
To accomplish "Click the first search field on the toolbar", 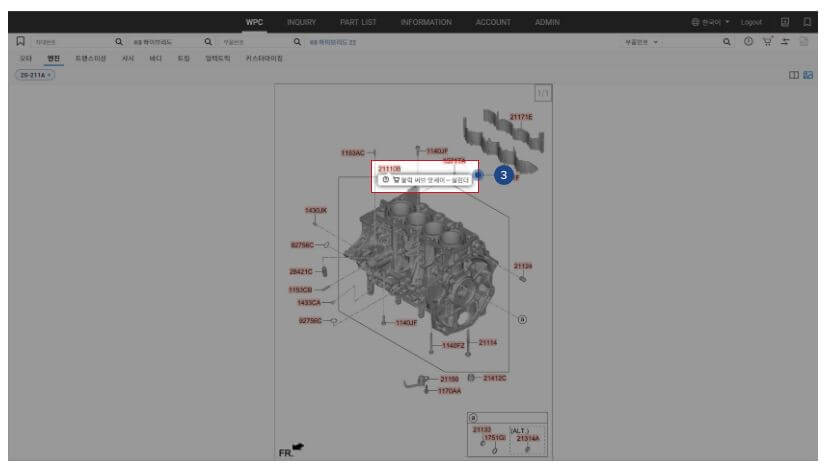I will point(72,42).
